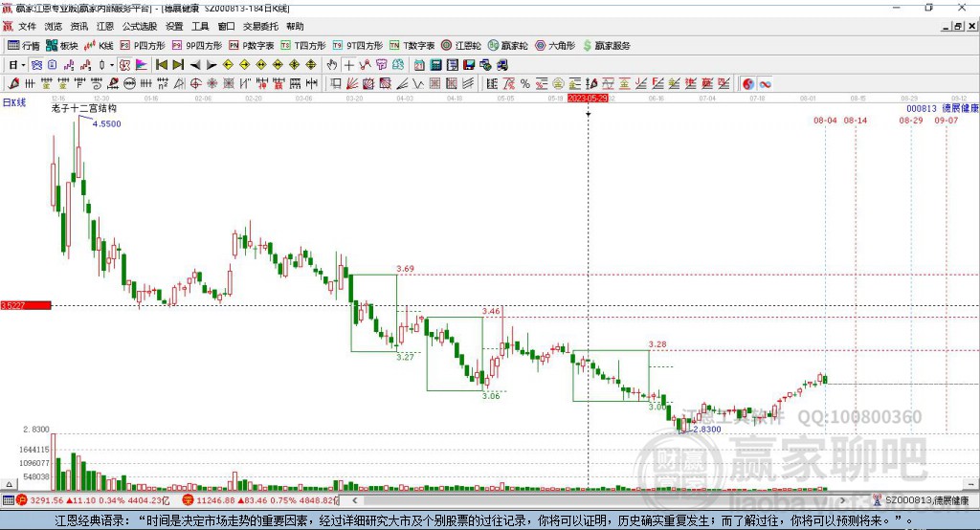This screenshot has height=530, width=980.
Task: Open the 江恩 menu
Action: coord(105,26)
